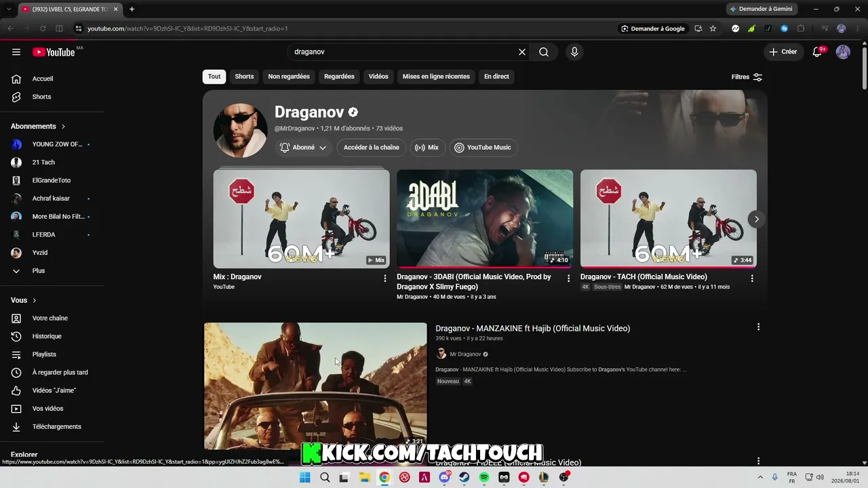Open the YouTube guide hamburger menu

click(16, 52)
